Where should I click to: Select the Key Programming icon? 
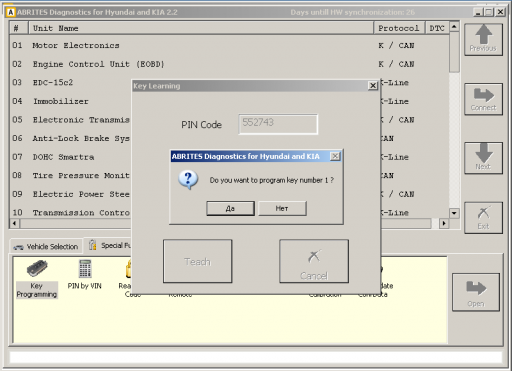point(37,279)
